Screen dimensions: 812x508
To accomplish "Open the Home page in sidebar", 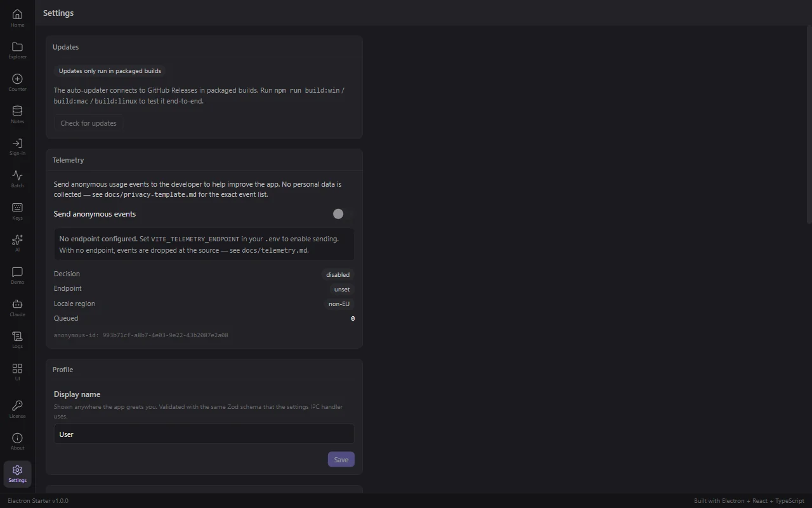I will (17, 18).
